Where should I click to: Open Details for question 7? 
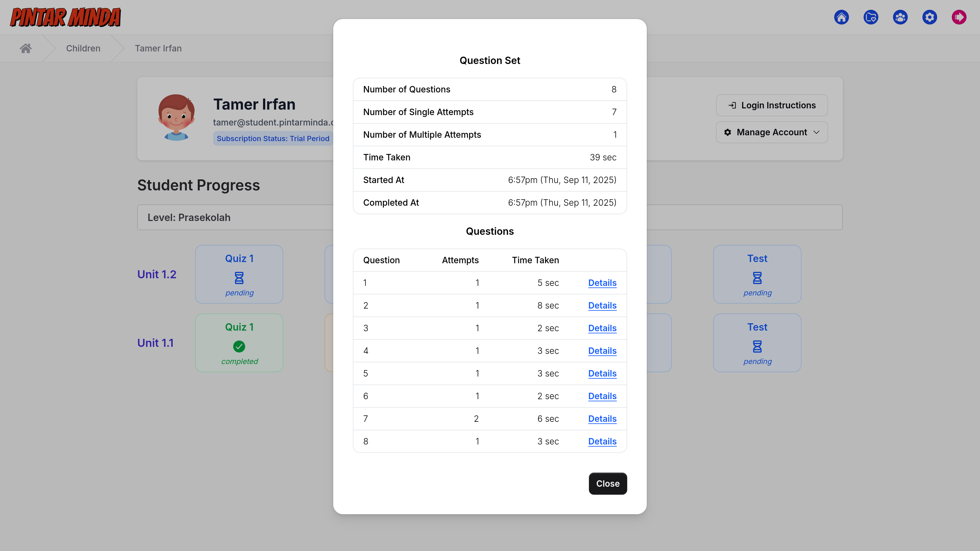point(602,419)
